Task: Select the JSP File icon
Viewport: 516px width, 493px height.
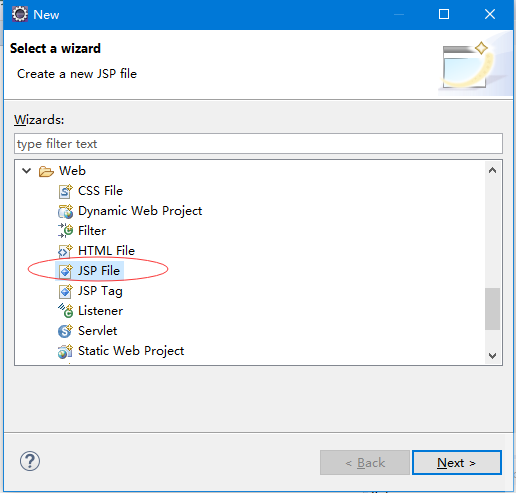Action: click(65, 271)
